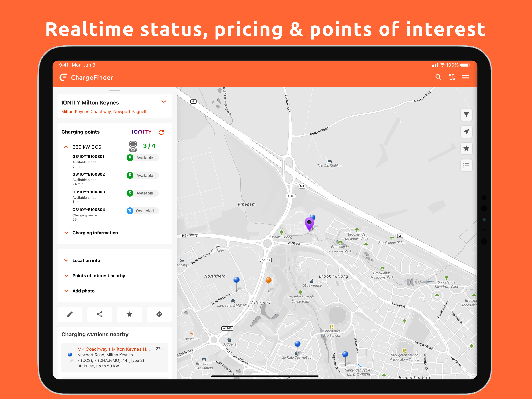Viewport: 532px width, 399px height.
Task: Refresh charging points status
Action: pos(161,132)
